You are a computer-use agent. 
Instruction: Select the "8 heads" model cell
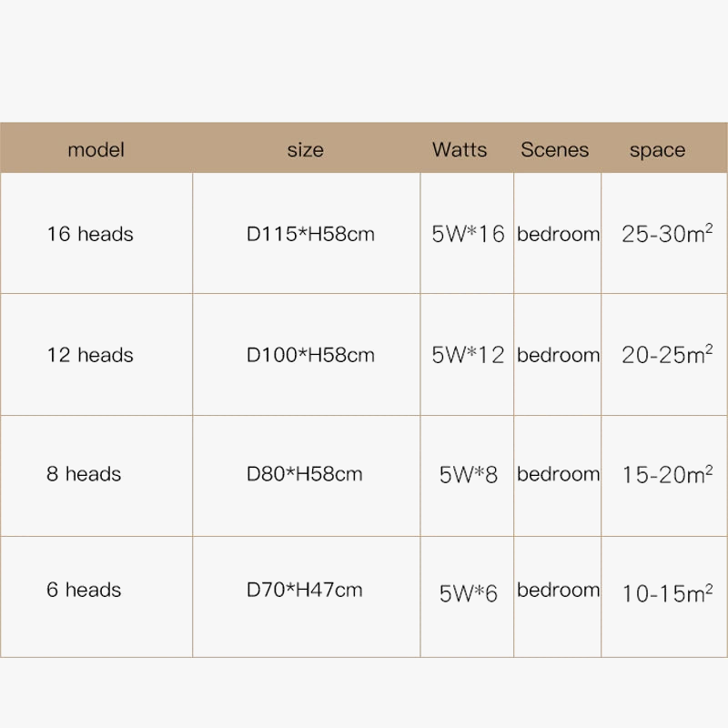coord(84,474)
